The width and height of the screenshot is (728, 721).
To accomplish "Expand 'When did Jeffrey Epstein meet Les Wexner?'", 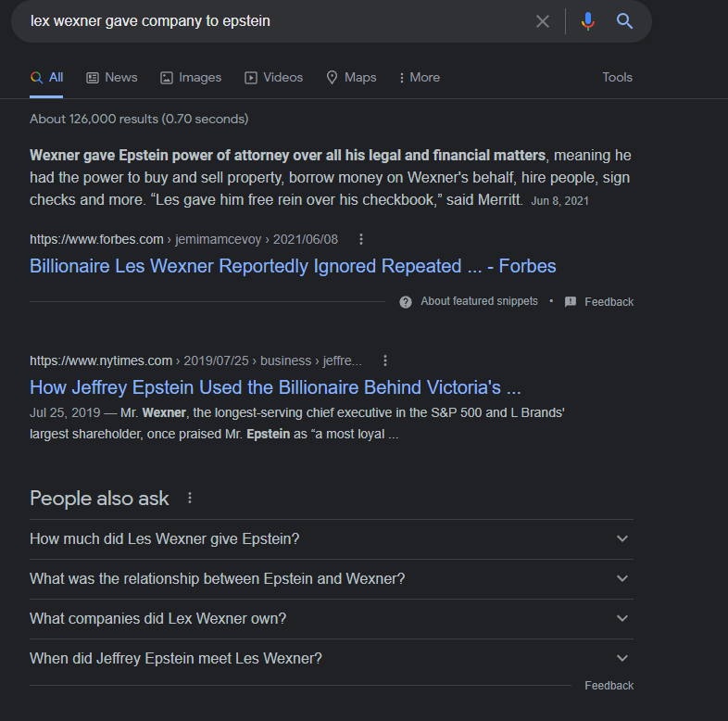I will [x=332, y=659].
